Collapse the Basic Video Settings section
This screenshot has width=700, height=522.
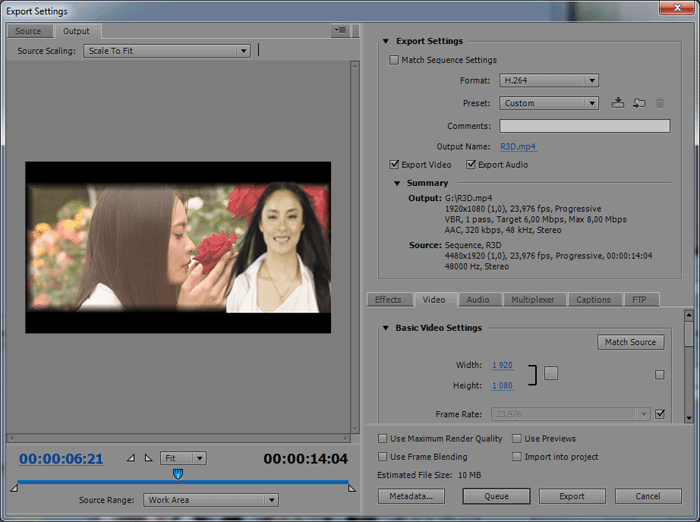[386, 328]
